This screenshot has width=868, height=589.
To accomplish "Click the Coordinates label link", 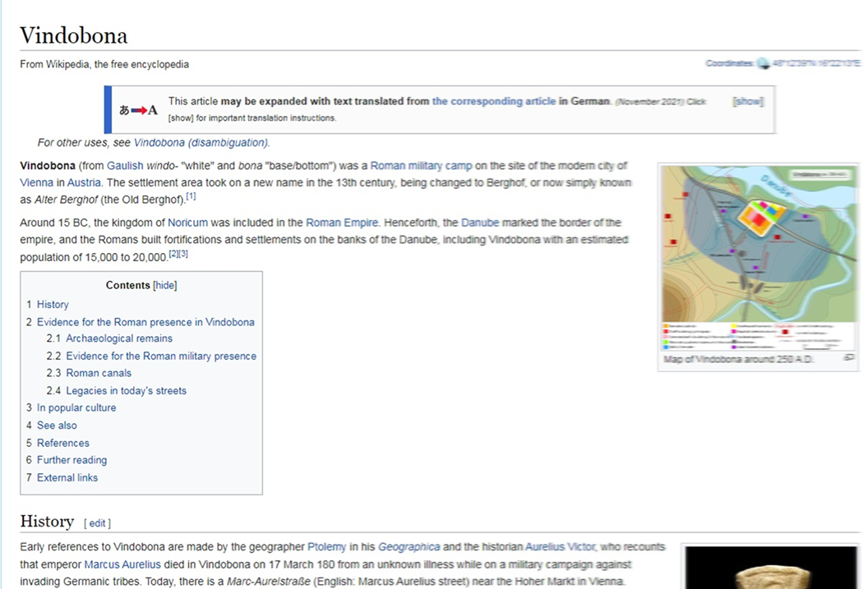I will click(x=729, y=63).
